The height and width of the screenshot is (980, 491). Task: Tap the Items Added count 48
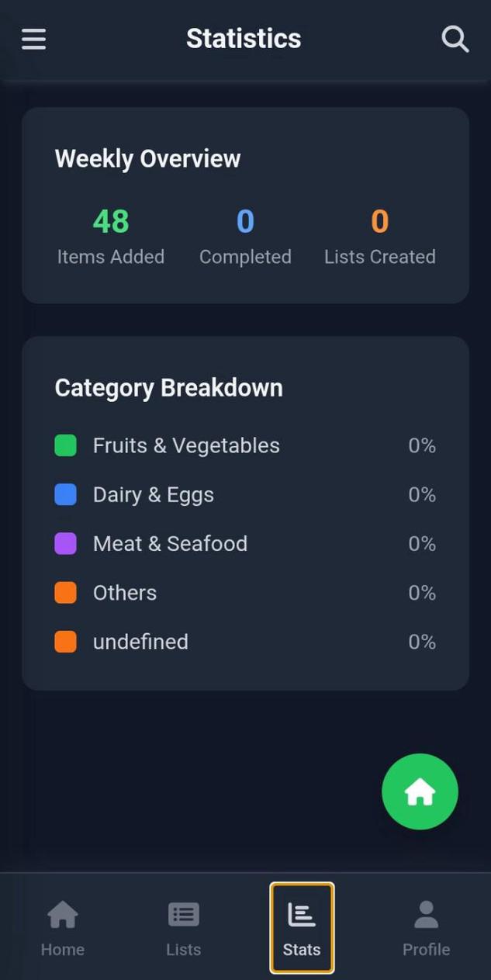[x=110, y=222]
